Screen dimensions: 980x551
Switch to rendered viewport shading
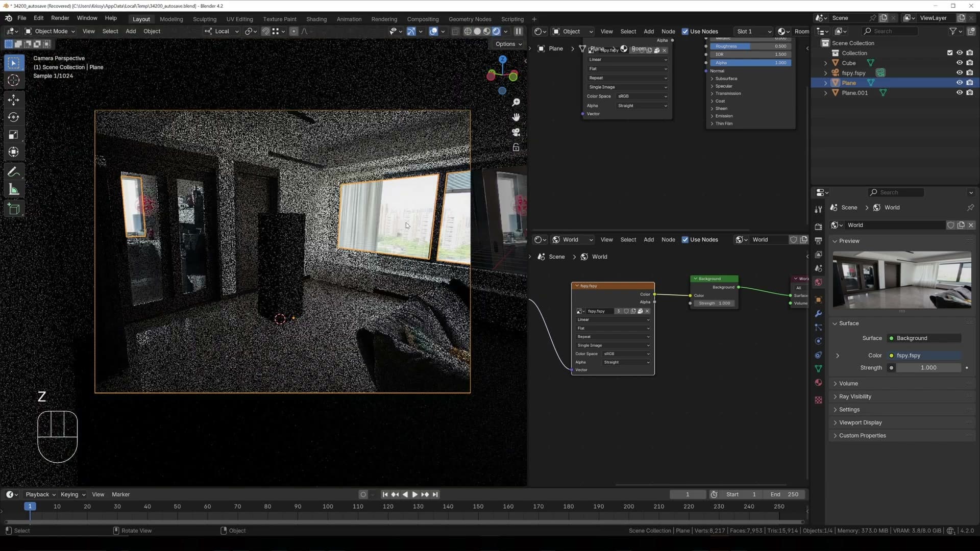pos(497,31)
